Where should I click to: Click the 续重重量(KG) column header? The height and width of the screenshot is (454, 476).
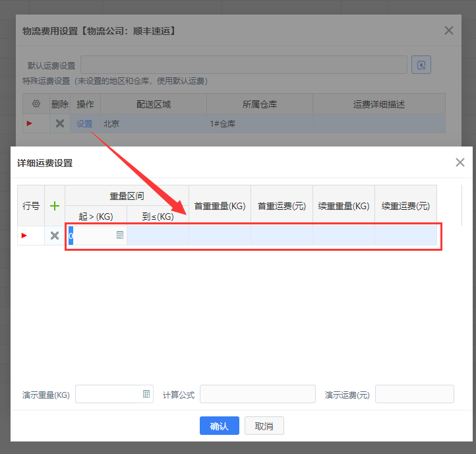click(x=343, y=206)
